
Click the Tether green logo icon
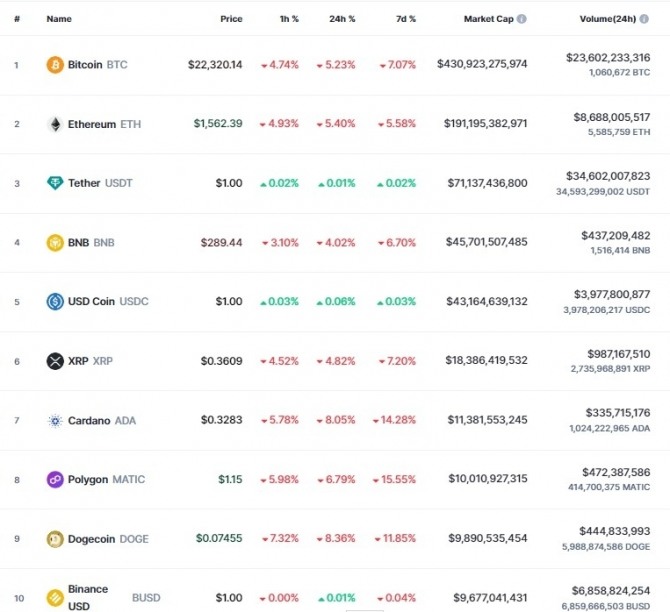pos(55,183)
